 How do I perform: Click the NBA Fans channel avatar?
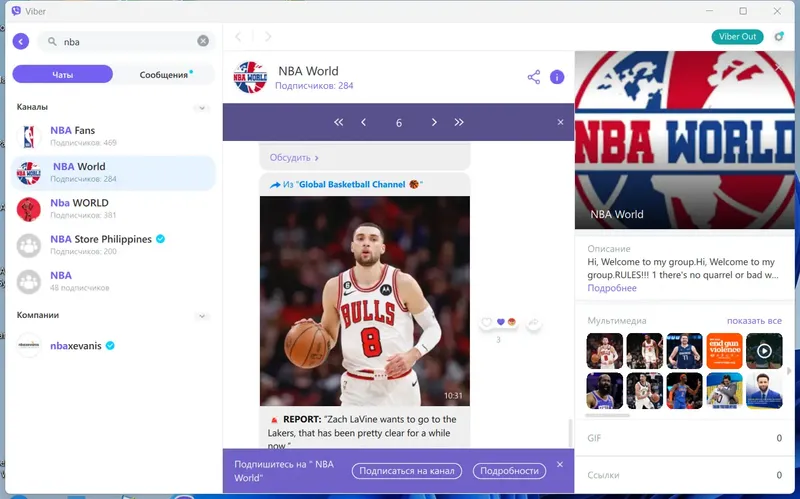[29, 137]
